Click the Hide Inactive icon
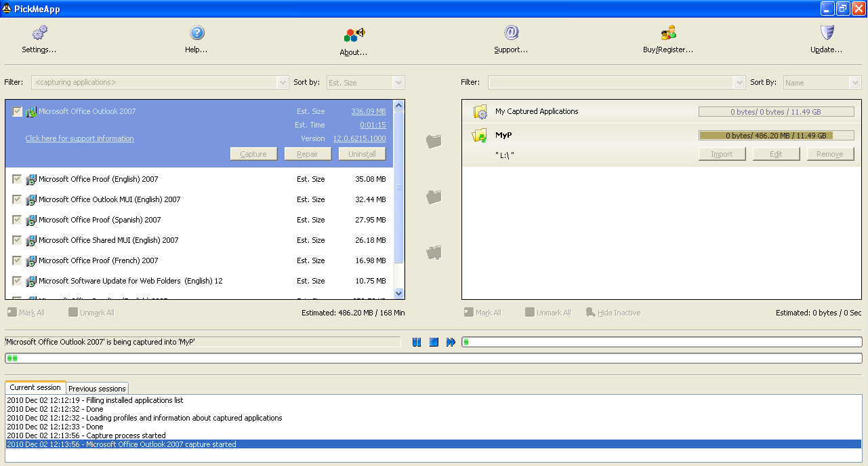The image size is (868, 466). pyautogui.click(x=591, y=312)
